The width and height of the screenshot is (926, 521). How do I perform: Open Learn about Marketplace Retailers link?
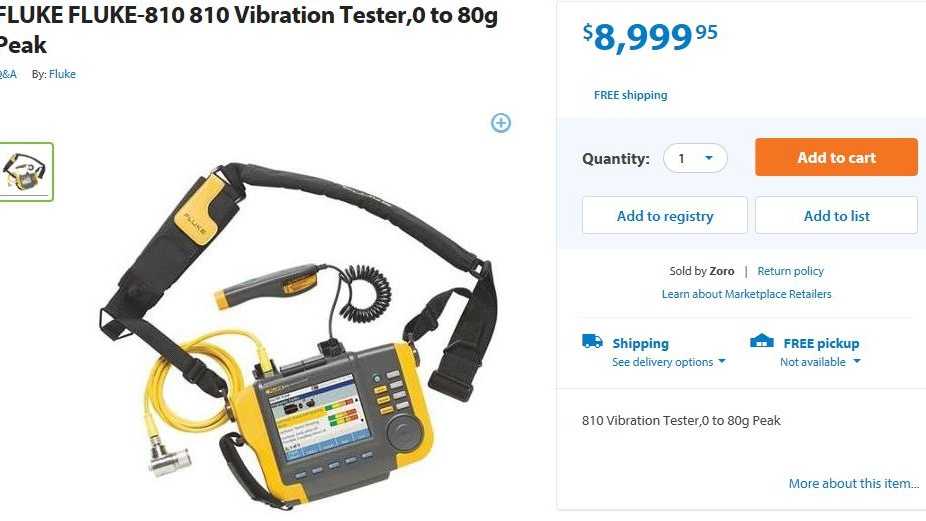tap(746, 294)
